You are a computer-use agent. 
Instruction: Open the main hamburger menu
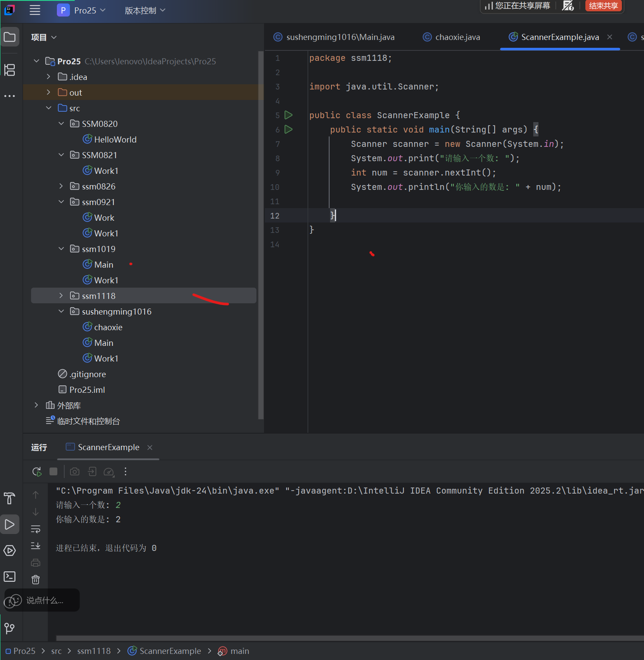click(35, 10)
